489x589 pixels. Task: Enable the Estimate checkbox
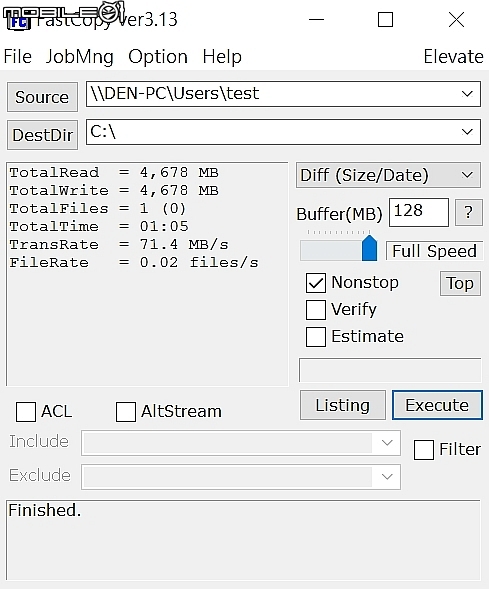[315, 337]
